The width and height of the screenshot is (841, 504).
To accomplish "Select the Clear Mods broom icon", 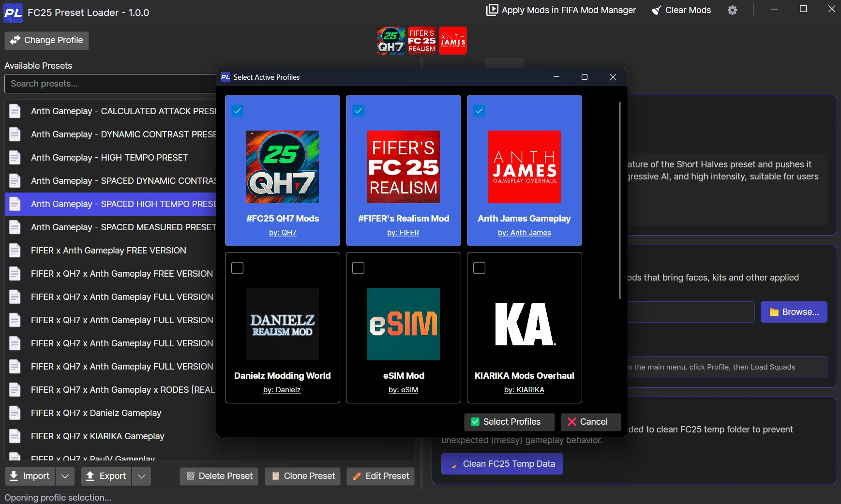I will 657,10.
